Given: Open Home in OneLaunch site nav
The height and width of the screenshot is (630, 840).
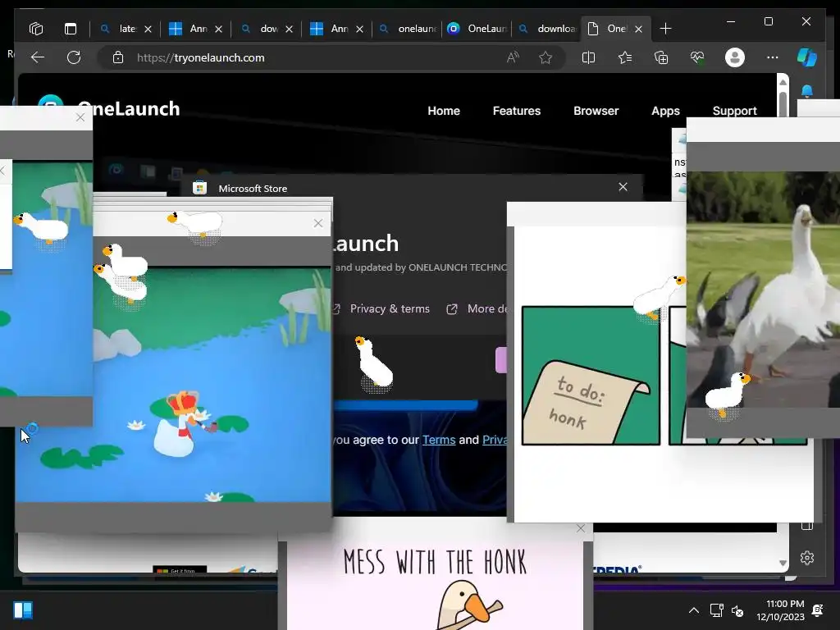Looking at the screenshot, I should 444,111.
